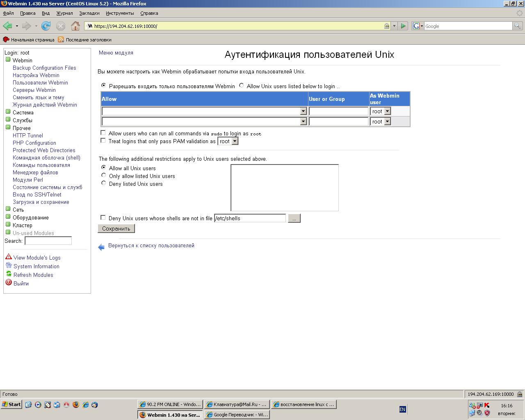Click the blue arrow icon beside Вернуться
This screenshot has height=420, width=525.
click(x=101, y=247)
